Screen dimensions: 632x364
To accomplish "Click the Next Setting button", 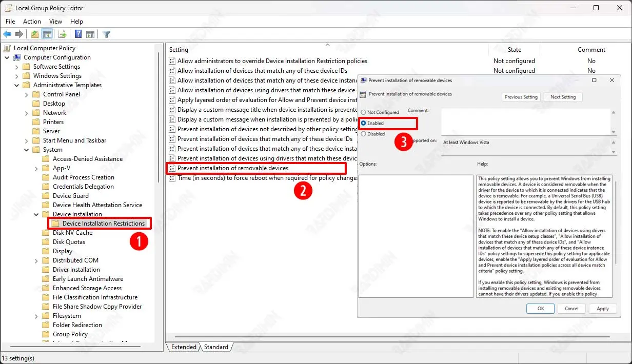I will (563, 97).
